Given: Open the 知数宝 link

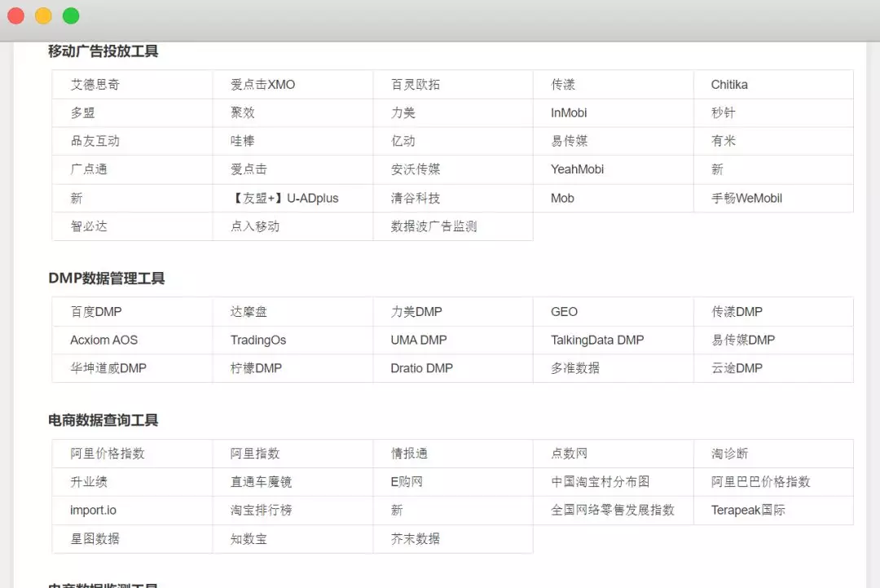Looking at the screenshot, I should (x=249, y=538).
